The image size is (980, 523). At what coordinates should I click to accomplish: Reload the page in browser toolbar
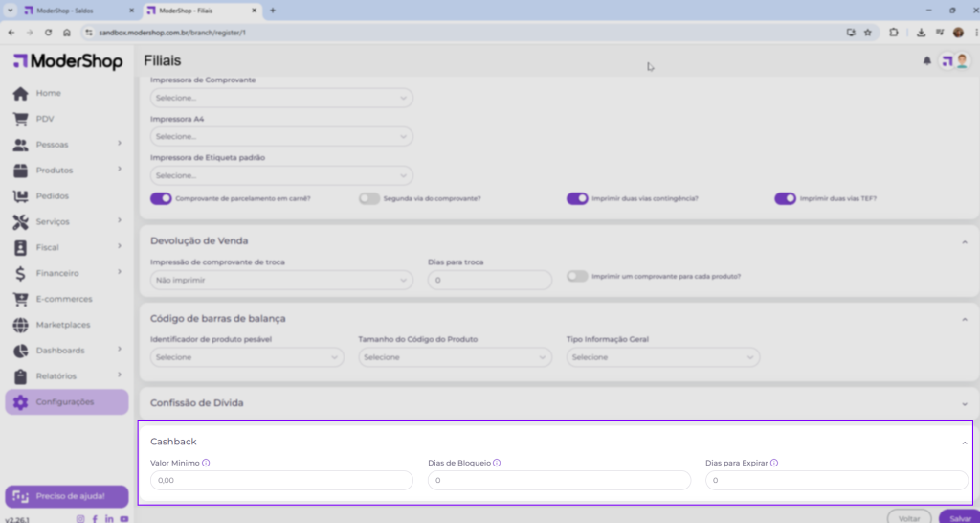(x=48, y=32)
